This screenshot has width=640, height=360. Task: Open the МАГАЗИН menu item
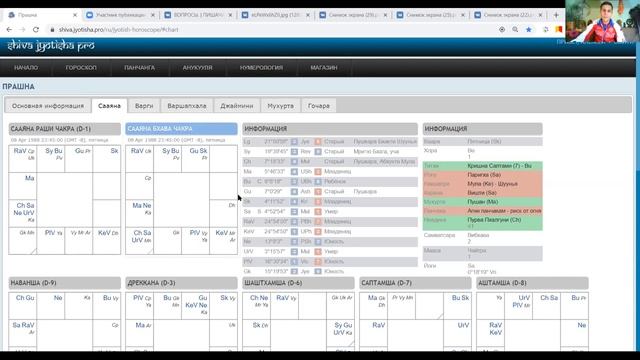click(x=324, y=68)
